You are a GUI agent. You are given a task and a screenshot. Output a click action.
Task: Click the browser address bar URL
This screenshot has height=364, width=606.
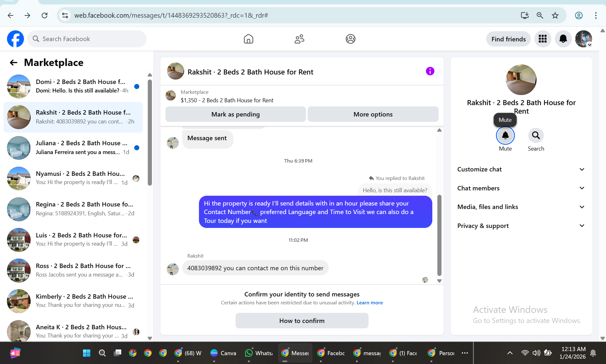[x=171, y=15]
